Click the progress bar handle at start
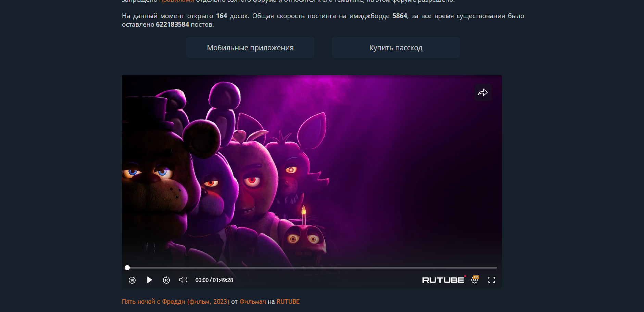644x312 pixels. [x=127, y=268]
